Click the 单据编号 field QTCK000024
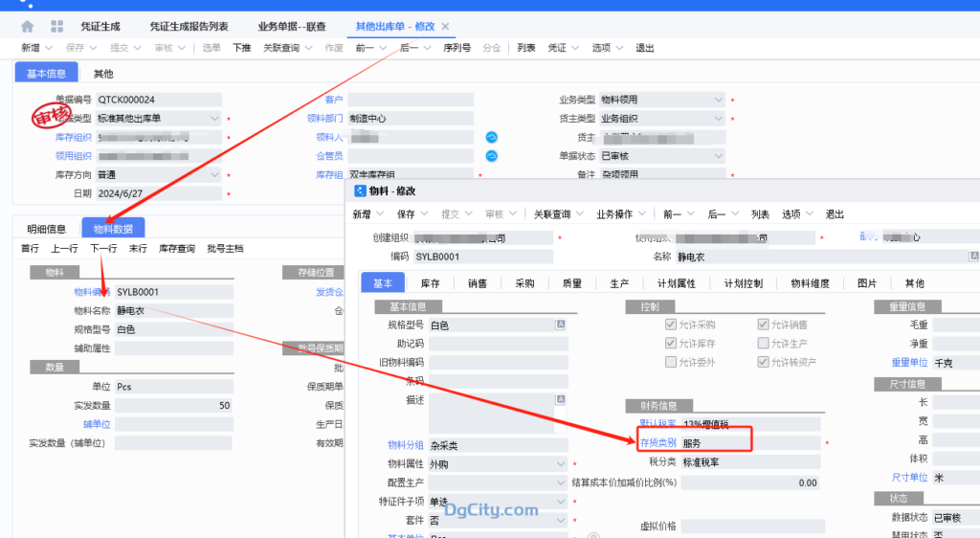The image size is (980, 538). [x=159, y=100]
